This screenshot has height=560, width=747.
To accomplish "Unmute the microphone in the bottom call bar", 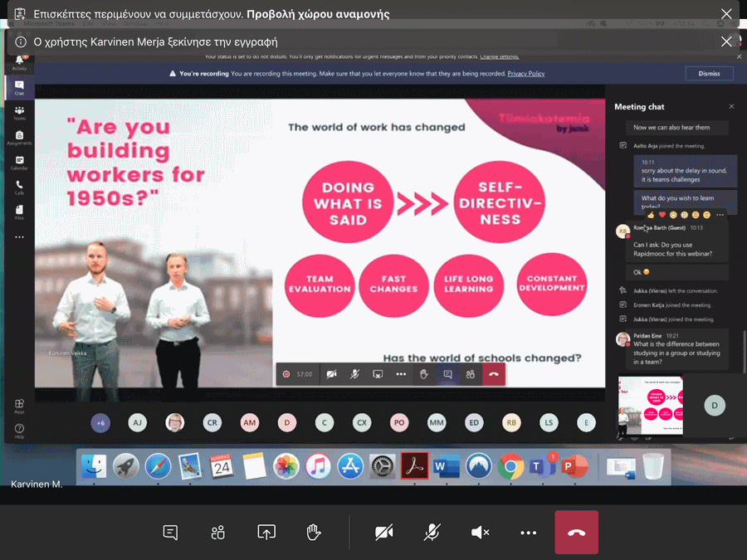I will [432, 533].
